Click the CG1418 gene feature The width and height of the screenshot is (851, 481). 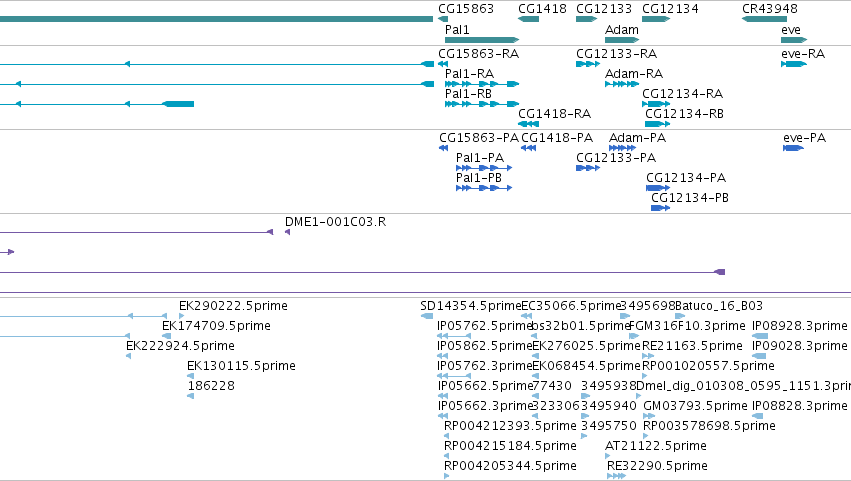pyautogui.click(x=529, y=19)
